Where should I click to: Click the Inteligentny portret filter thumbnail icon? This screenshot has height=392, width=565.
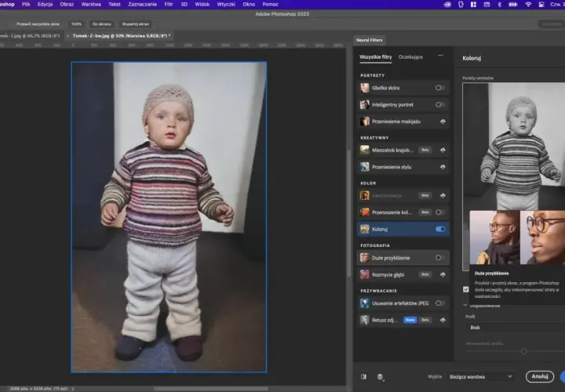pos(365,105)
